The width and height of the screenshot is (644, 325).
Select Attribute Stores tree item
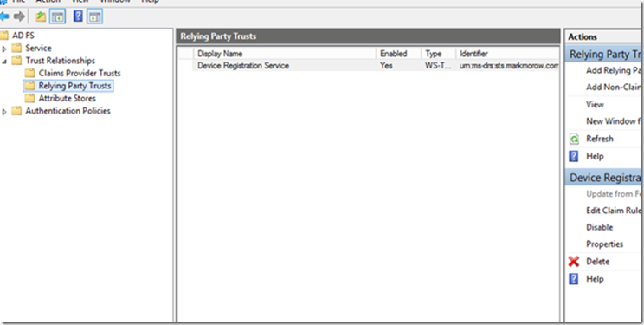coord(68,98)
